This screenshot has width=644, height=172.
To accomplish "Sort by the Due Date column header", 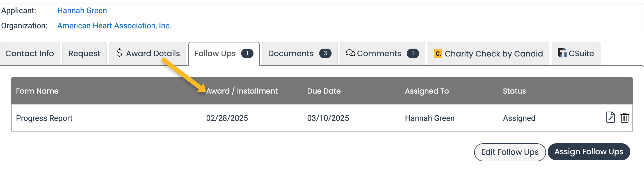I will coord(324,91).
